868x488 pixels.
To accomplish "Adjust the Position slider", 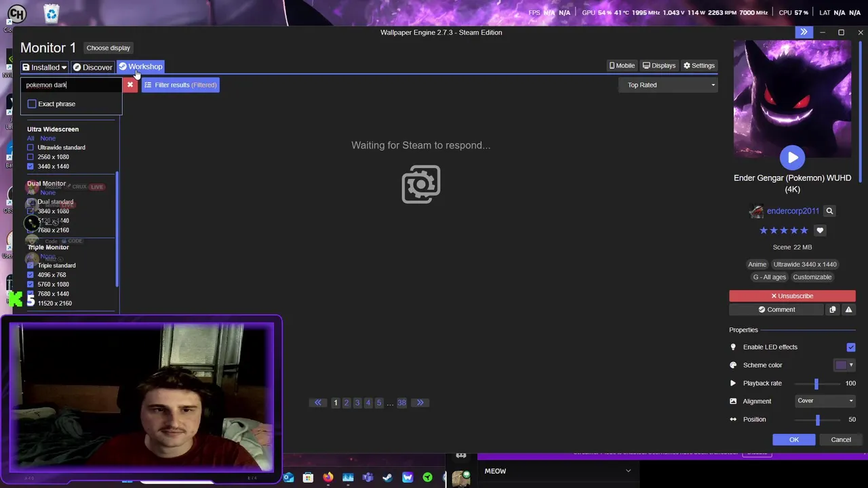I will pos(817,420).
